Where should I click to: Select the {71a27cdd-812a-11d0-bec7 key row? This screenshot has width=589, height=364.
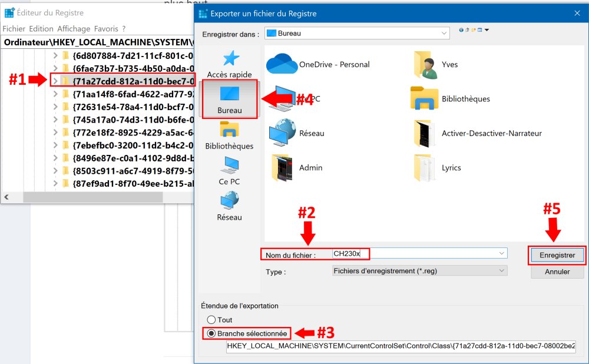pos(133,81)
